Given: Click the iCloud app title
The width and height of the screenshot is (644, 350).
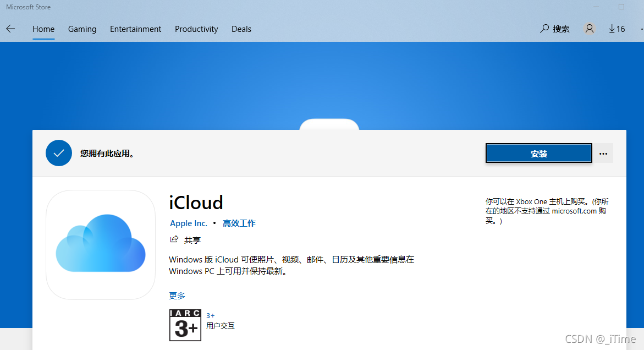Looking at the screenshot, I should 196,203.
